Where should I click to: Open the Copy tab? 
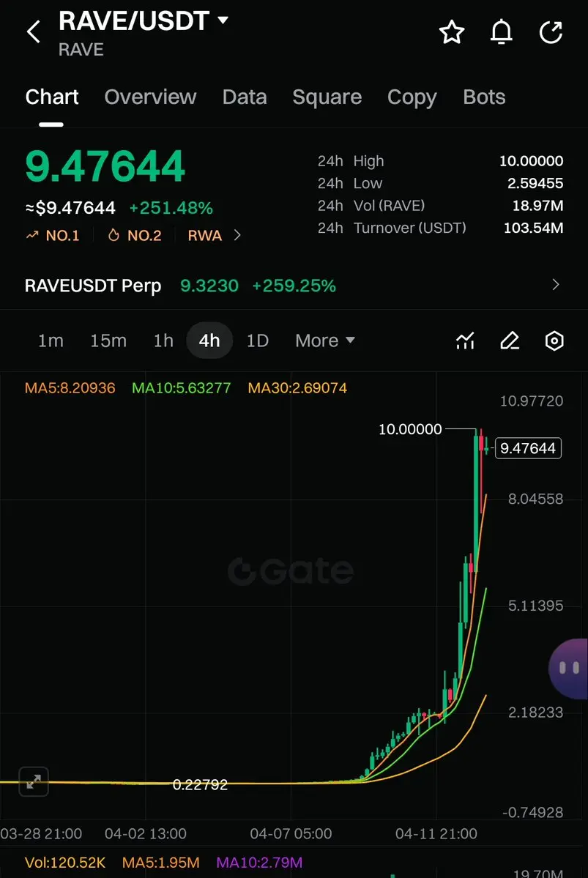[x=412, y=97]
